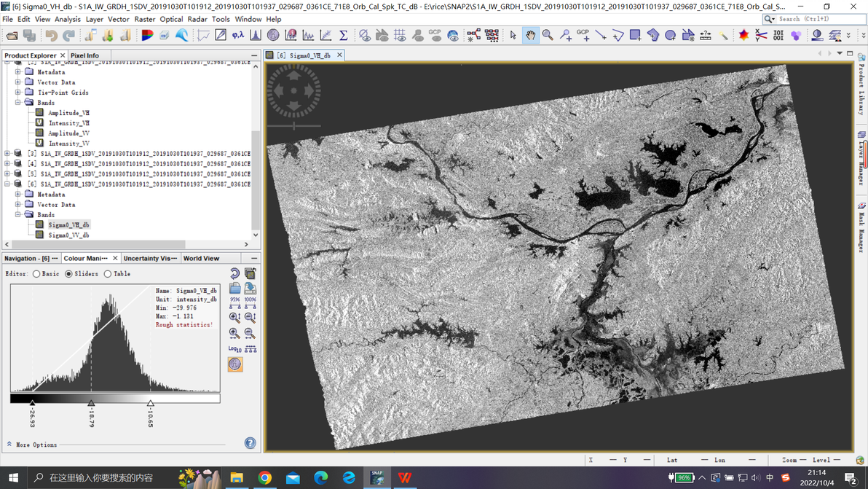The image size is (868, 489).
Task: Activate the Zoom magnifier tool
Action: click(548, 35)
